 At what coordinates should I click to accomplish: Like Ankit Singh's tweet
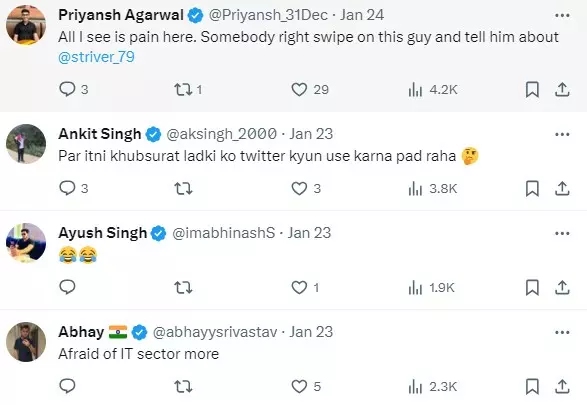click(x=299, y=188)
